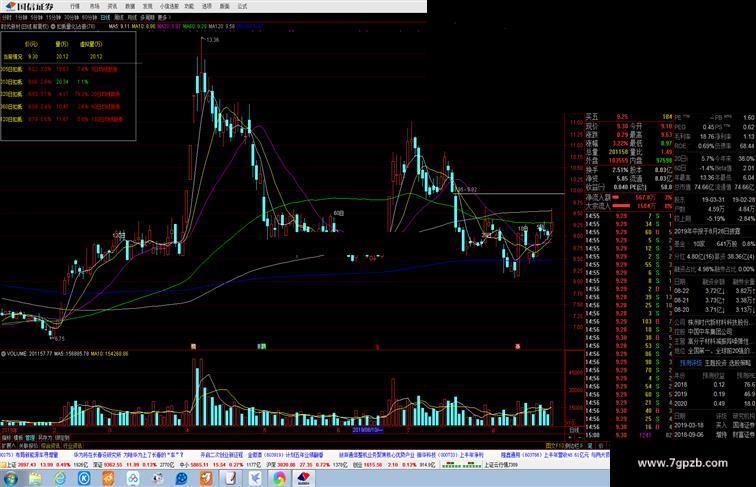The image size is (756, 487).
Task: Expand the 更多 periods dropdown
Action: 162,18
